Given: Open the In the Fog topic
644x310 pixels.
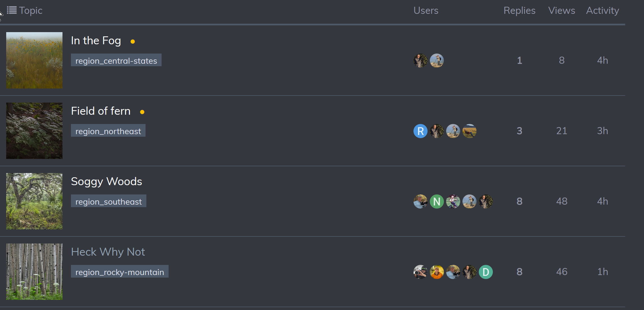Looking at the screenshot, I should pyautogui.click(x=96, y=41).
